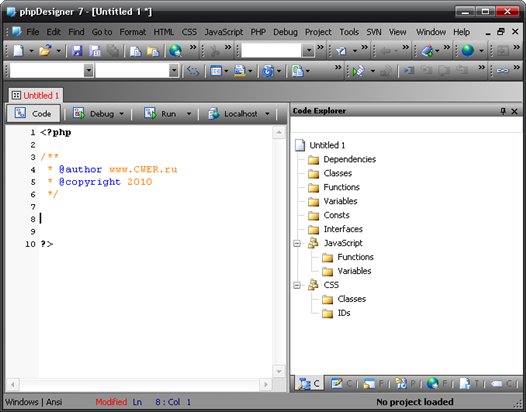Viewport: 526px width, 412px height.
Task: Open the Localhost dropdown arrow
Action: click(267, 114)
